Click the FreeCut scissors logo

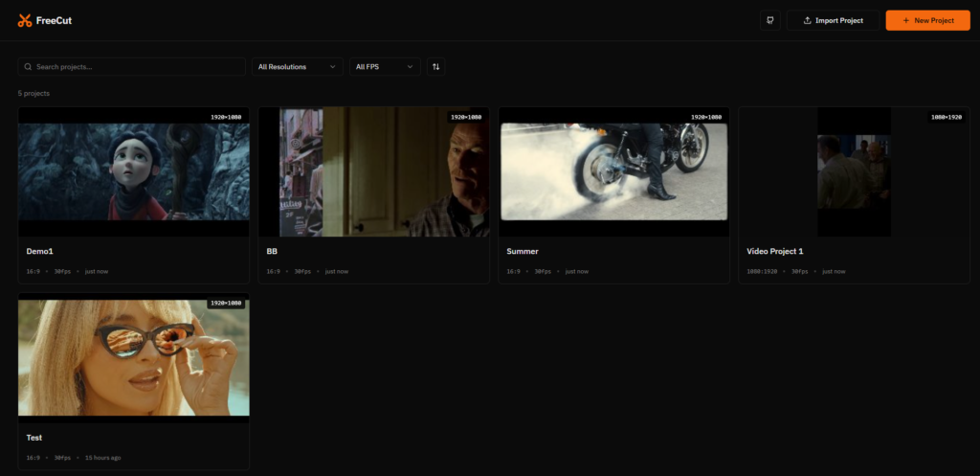pyautogui.click(x=25, y=20)
